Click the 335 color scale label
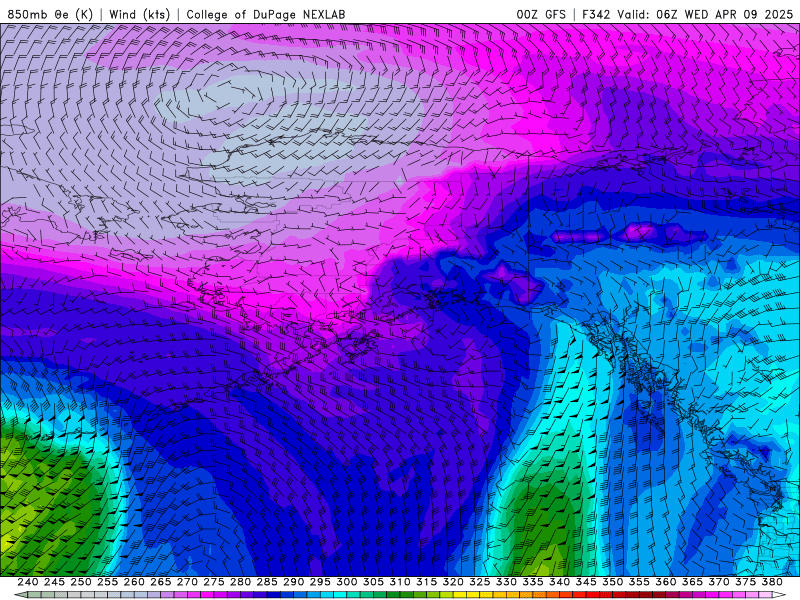This screenshot has height=600, width=800. [533, 582]
